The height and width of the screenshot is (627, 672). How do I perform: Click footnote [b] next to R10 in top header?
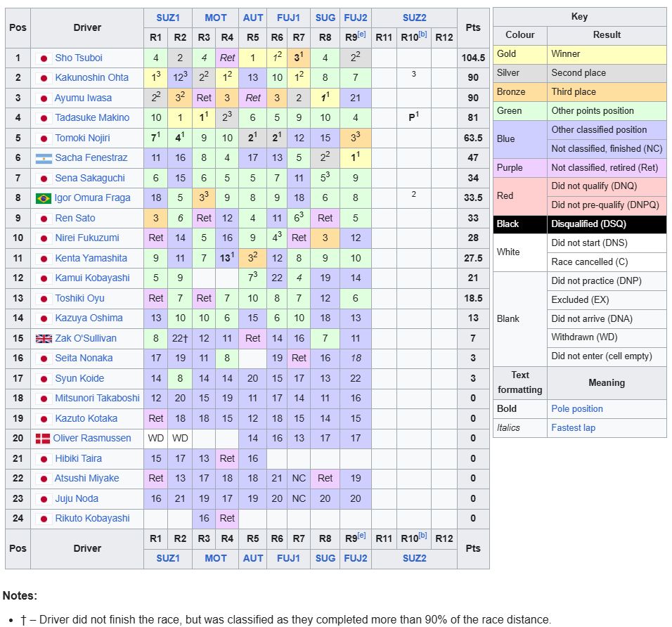coord(423,34)
